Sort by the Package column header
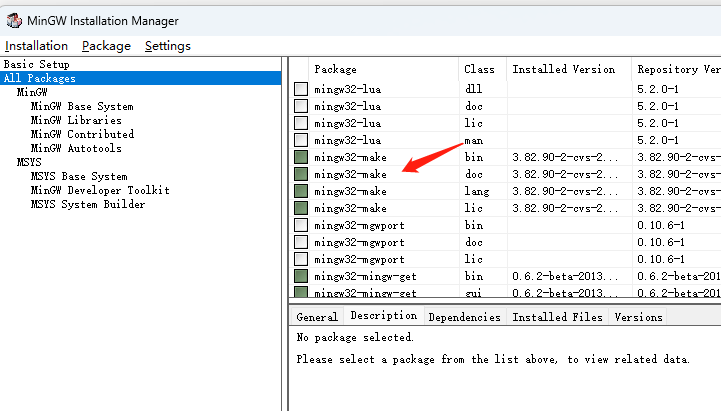 point(383,69)
